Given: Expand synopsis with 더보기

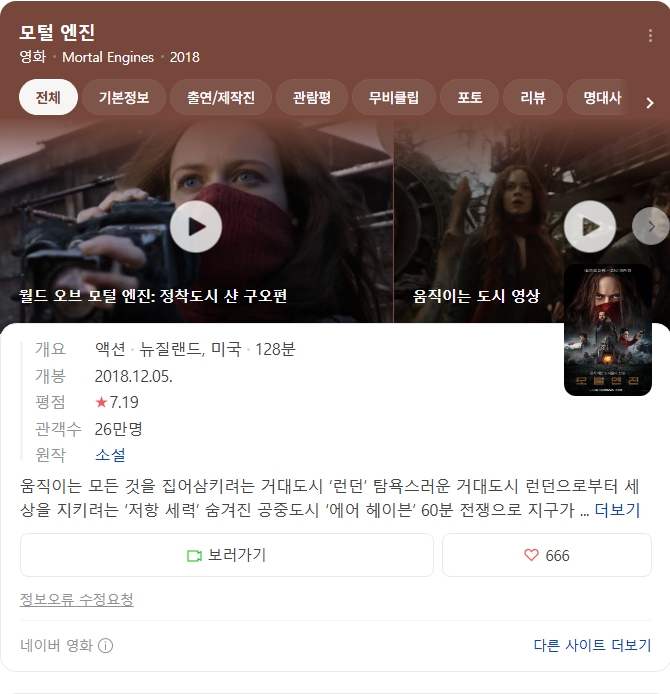Looking at the screenshot, I should click(x=617, y=510).
